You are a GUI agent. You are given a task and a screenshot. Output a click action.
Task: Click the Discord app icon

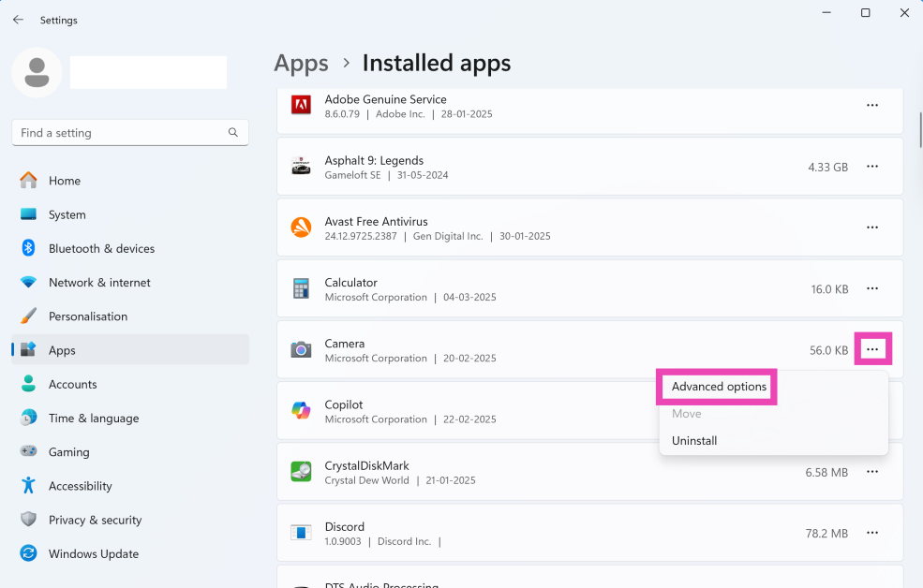(301, 533)
